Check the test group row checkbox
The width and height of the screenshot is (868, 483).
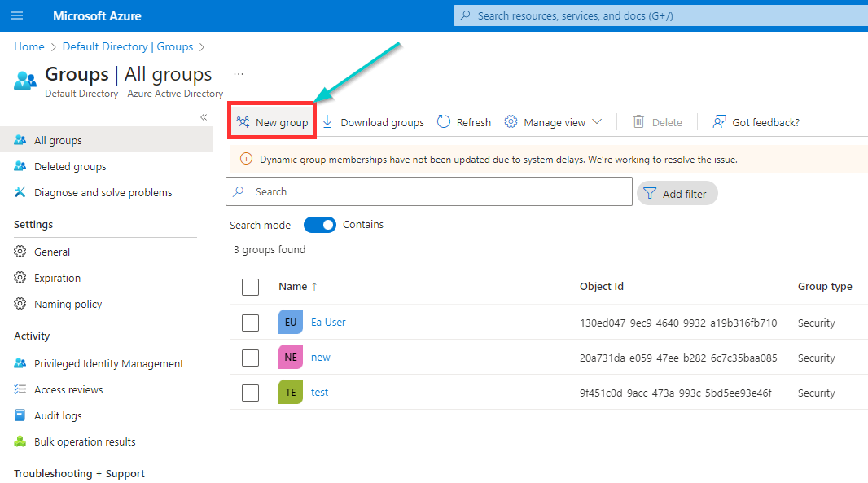pyautogui.click(x=250, y=393)
